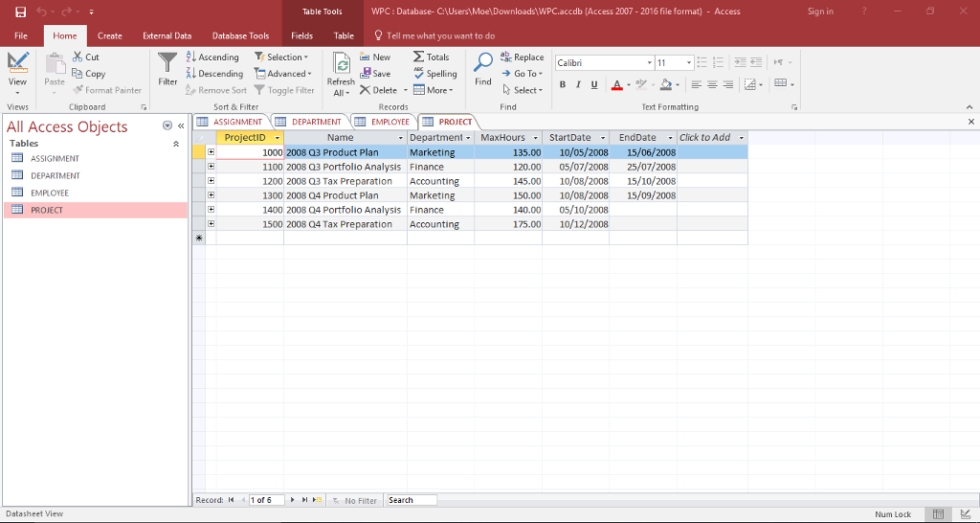Refresh All records
This screenshot has width=980, height=523.
pos(341,75)
